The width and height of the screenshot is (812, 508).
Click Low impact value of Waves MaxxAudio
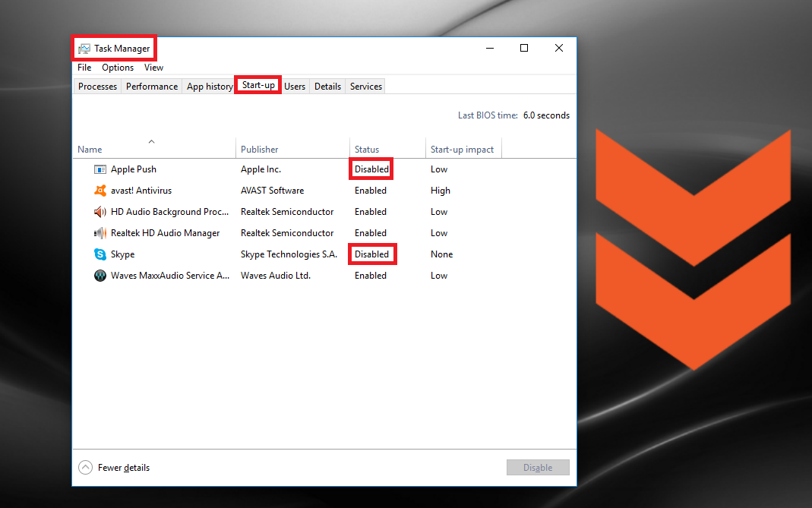coord(438,276)
